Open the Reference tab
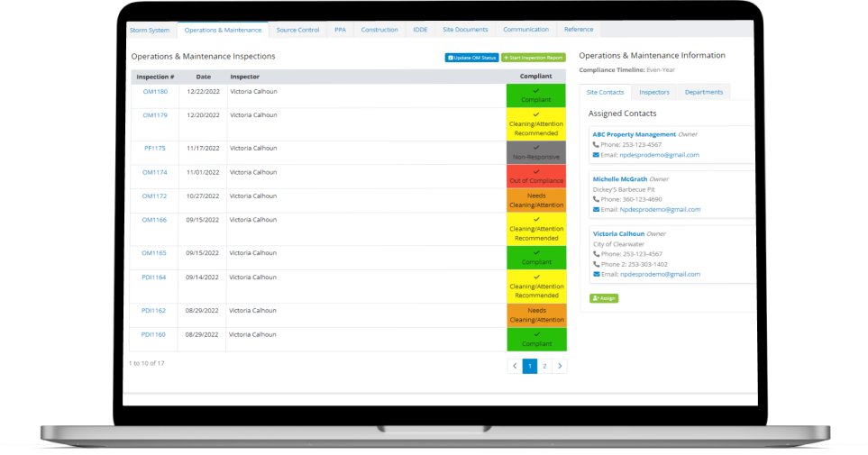The width and height of the screenshot is (868, 455). coord(579,30)
